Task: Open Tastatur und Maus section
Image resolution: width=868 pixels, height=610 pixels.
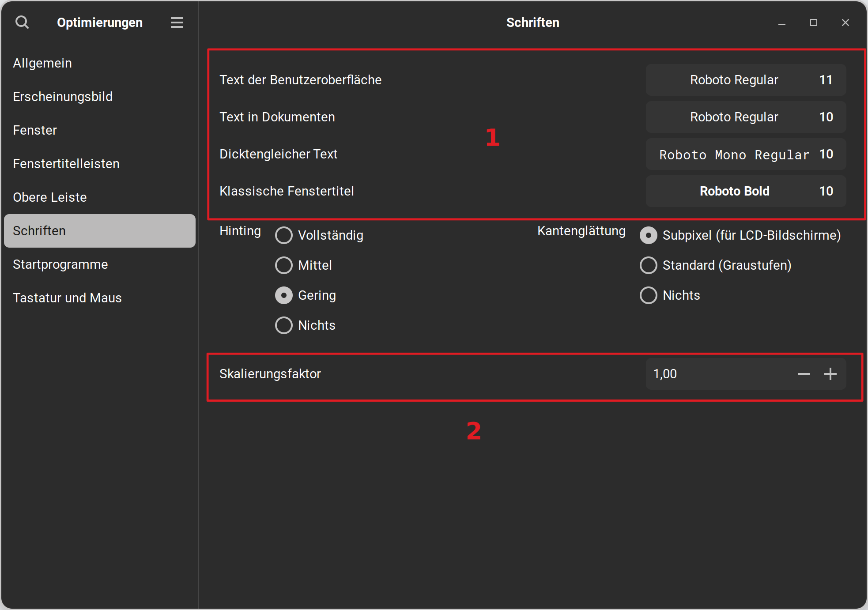Action: tap(67, 298)
